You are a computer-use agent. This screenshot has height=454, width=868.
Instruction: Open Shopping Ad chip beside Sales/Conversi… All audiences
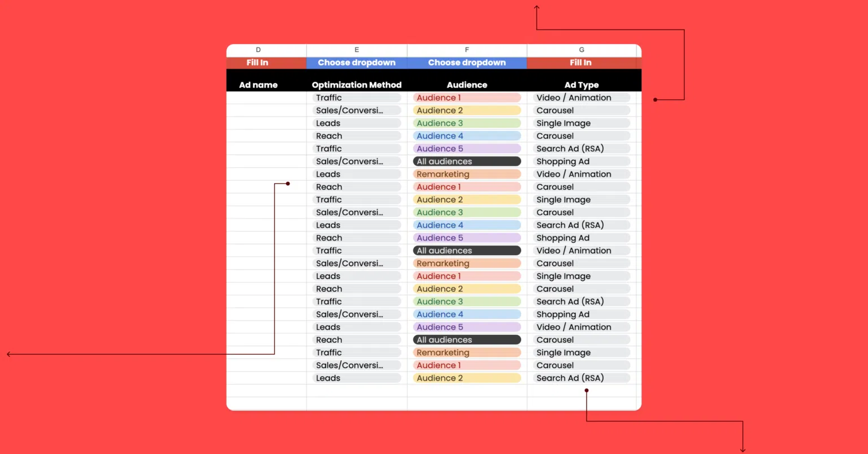[x=581, y=161]
